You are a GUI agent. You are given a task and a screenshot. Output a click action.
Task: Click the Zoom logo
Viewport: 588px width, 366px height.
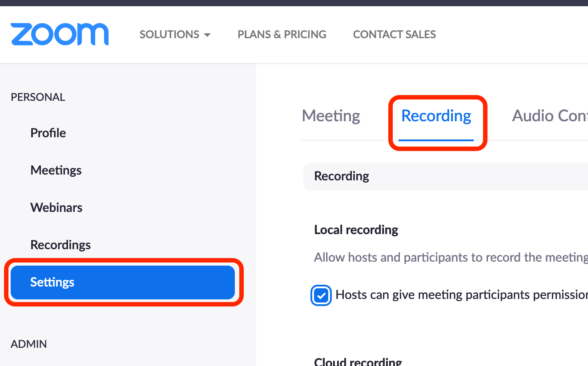pos(60,34)
